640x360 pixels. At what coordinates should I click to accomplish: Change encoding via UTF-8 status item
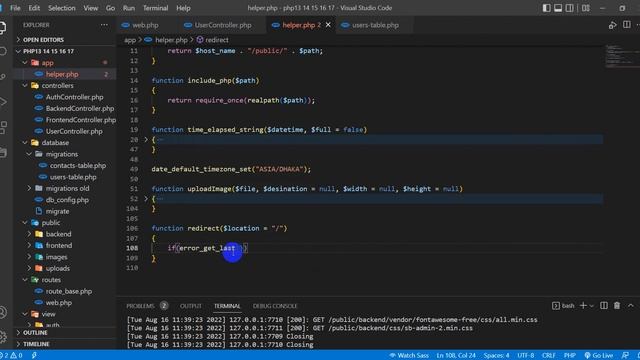coord(526,355)
